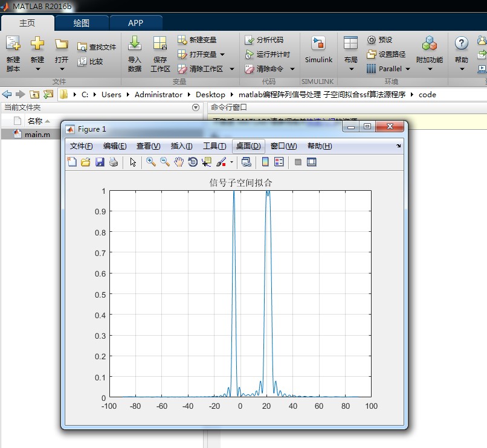Insert Colorbar in the figure
The image size is (487, 448).
pos(265,162)
